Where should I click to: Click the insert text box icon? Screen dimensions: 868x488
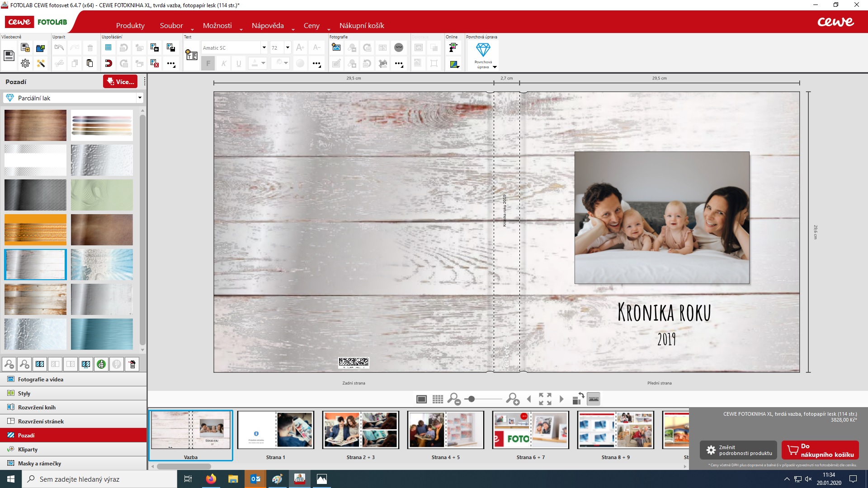pos(191,55)
